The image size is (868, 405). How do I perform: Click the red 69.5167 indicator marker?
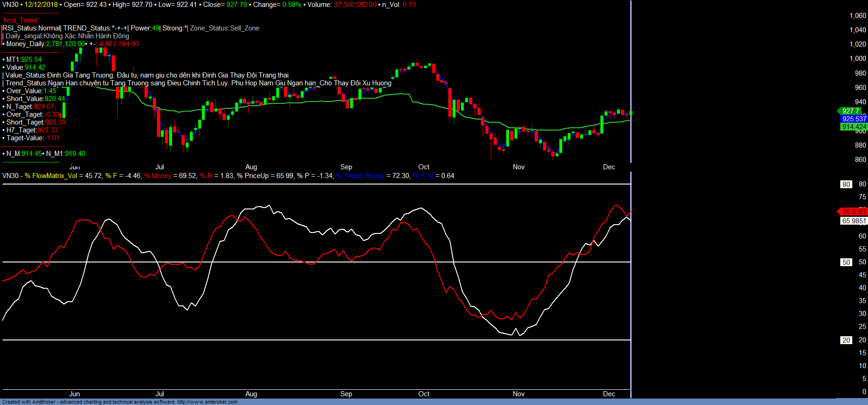[854, 212]
